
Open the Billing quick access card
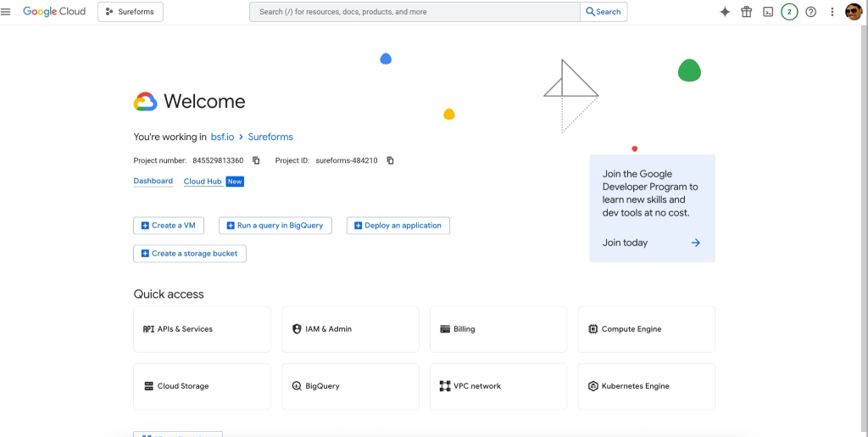[498, 329]
